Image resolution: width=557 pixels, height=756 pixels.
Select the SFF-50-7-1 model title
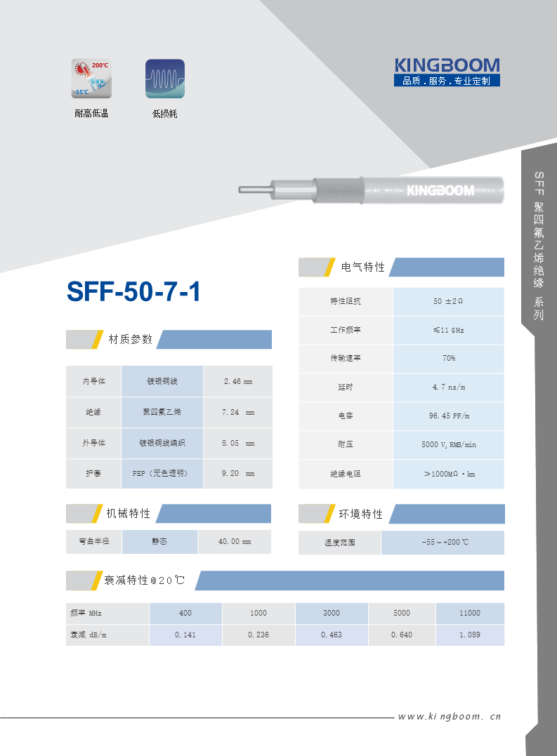[x=133, y=291]
